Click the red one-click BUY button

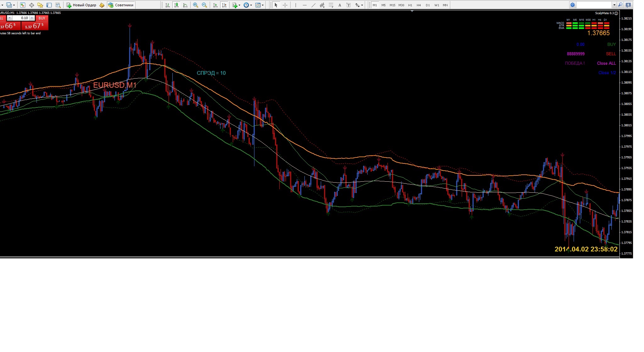click(x=42, y=18)
